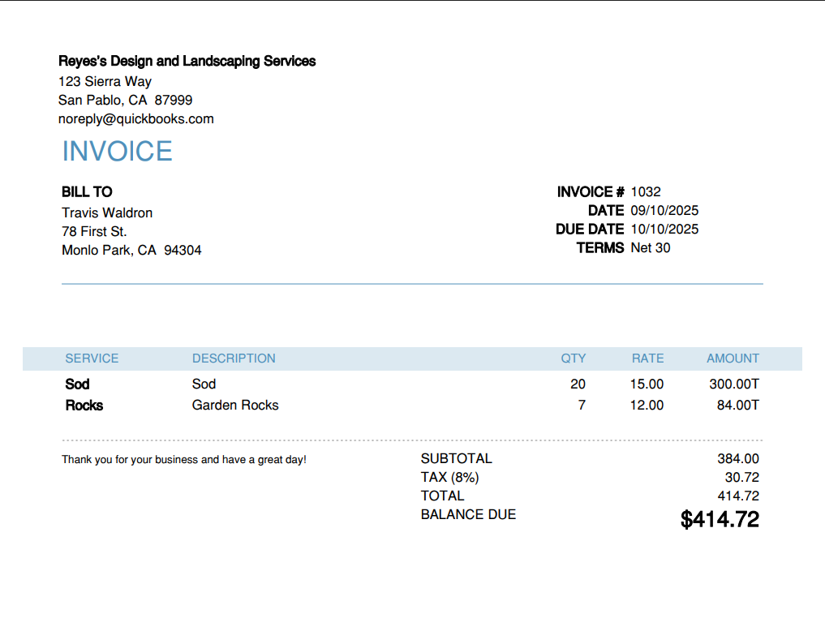The width and height of the screenshot is (825, 644).
Task: Click the SERVICE column header
Action: [92, 358]
